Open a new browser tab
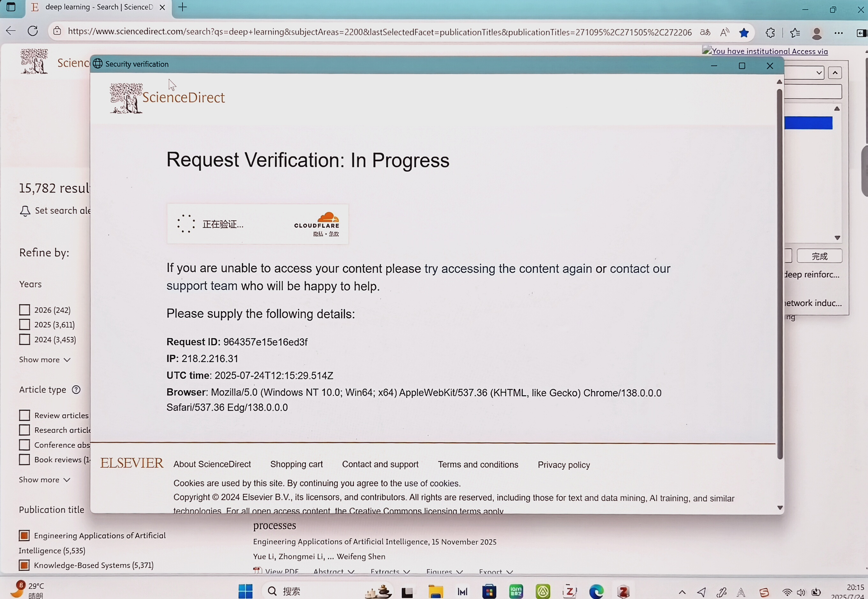This screenshot has height=599, width=868. (183, 7)
